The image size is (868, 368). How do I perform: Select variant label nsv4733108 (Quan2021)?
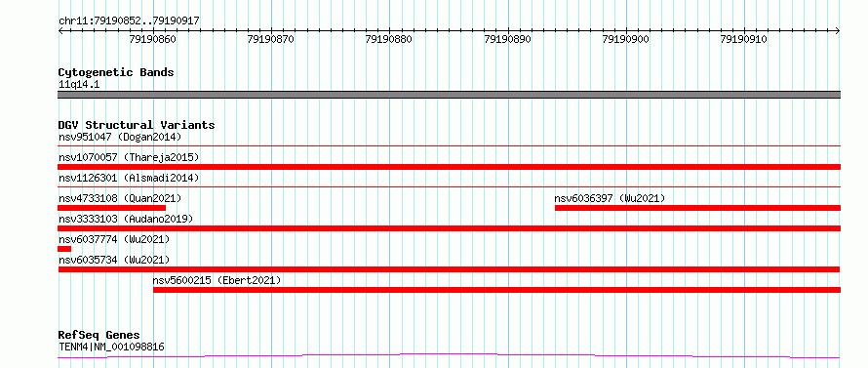coord(120,198)
